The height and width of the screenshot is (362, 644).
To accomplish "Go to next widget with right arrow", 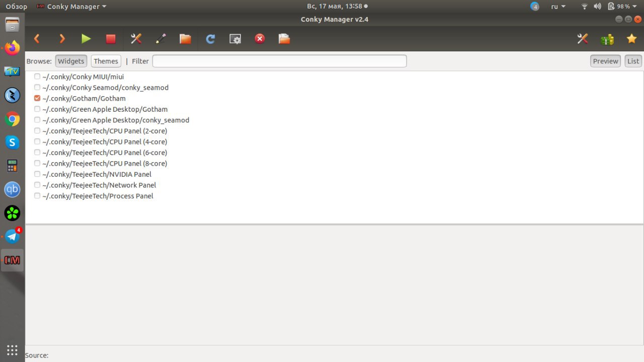I will click(x=62, y=39).
